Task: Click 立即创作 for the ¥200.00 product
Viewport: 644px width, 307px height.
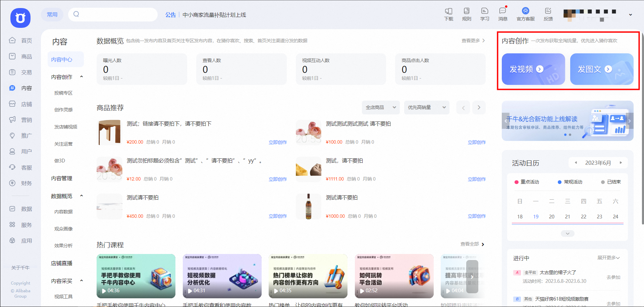Action: click(278, 142)
